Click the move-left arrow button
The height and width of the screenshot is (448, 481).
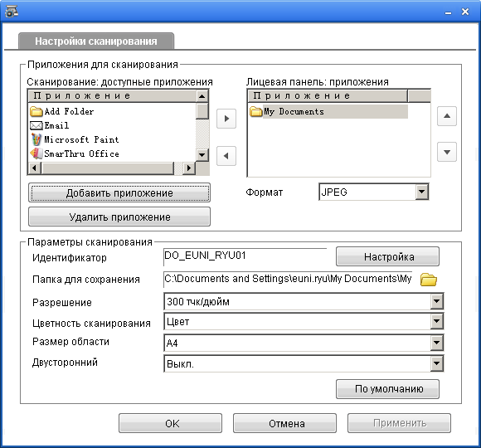pyautogui.click(x=226, y=156)
